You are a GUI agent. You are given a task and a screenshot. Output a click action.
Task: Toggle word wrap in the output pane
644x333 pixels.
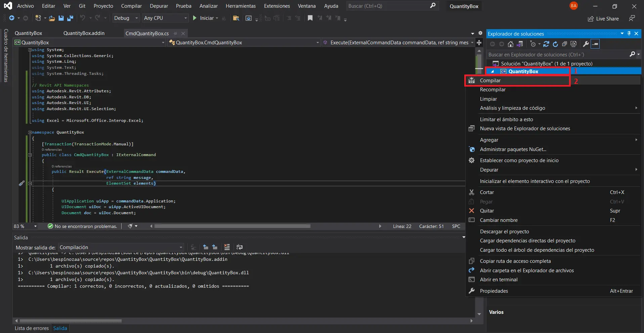240,247
